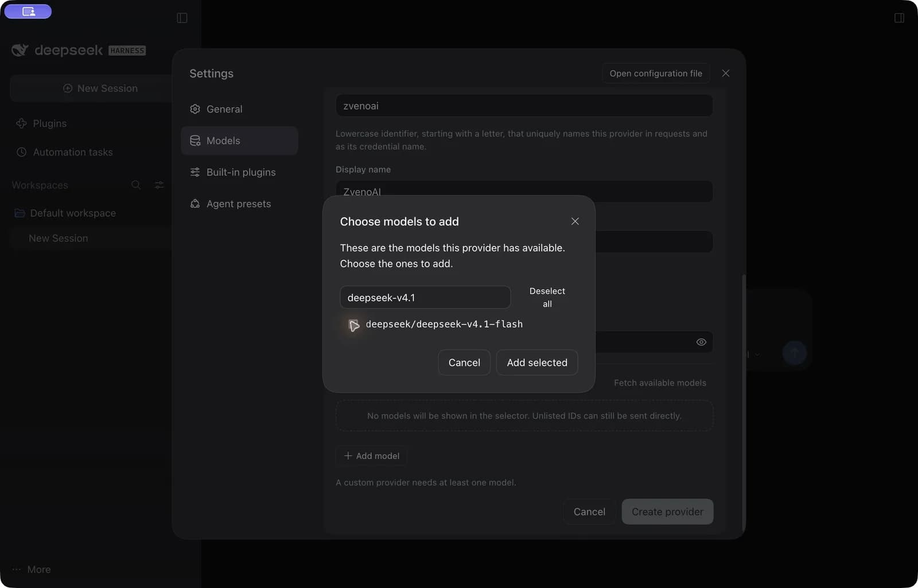Open the workspaces filter options icon
Screen dimensions: 918x588
[159, 185]
